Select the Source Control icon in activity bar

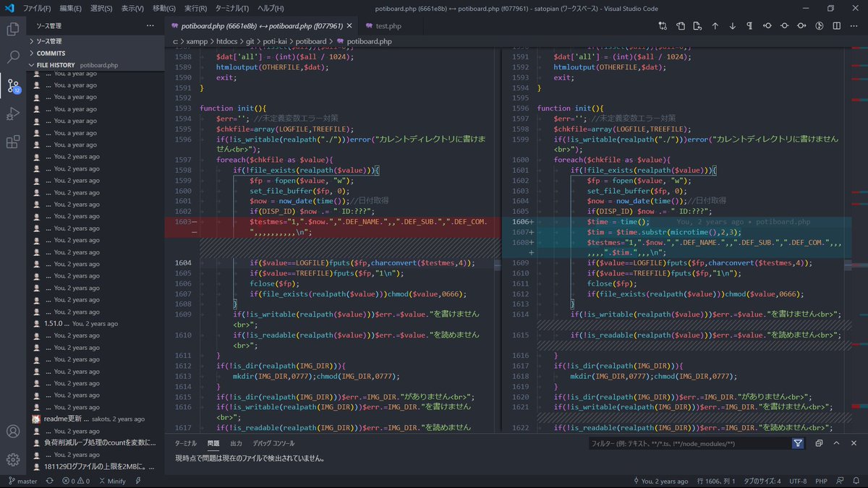click(x=12, y=87)
